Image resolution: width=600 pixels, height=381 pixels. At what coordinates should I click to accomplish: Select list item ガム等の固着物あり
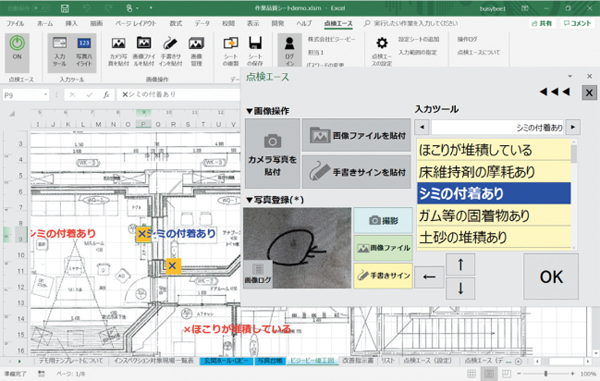point(494,215)
